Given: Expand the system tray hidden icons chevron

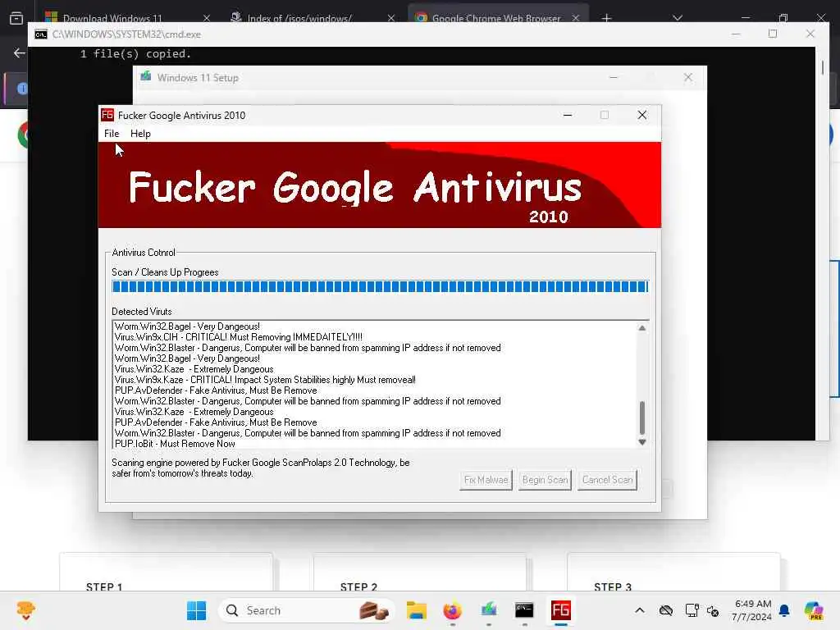Looking at the screenshot, I should (640, 610).
